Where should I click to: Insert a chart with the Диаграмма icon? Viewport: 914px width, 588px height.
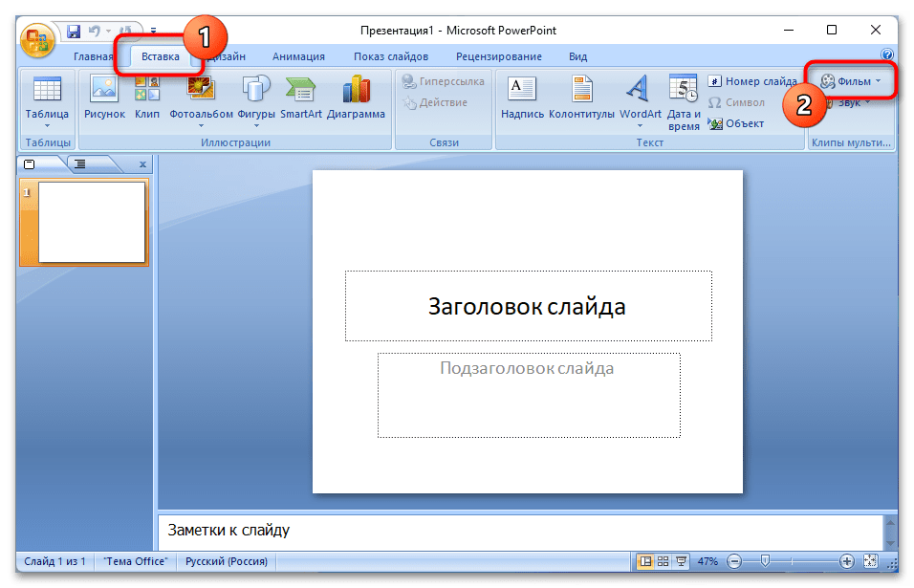point(356,97)
